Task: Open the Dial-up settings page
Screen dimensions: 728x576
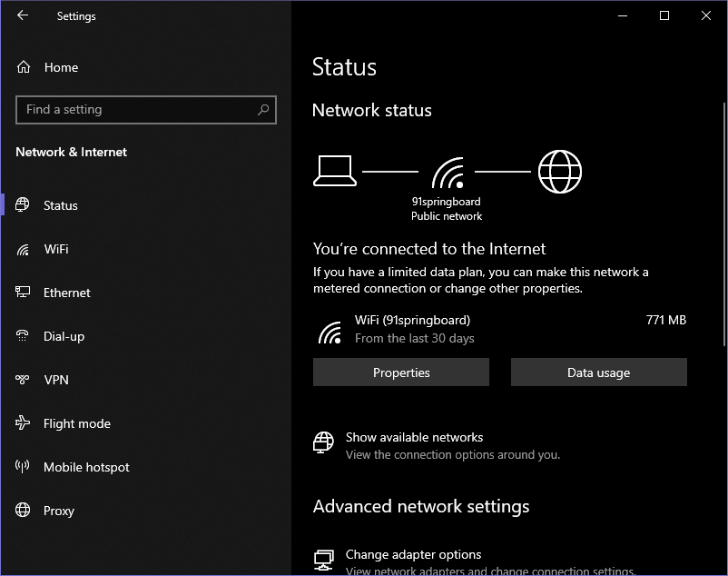Action: pos(64,336)
